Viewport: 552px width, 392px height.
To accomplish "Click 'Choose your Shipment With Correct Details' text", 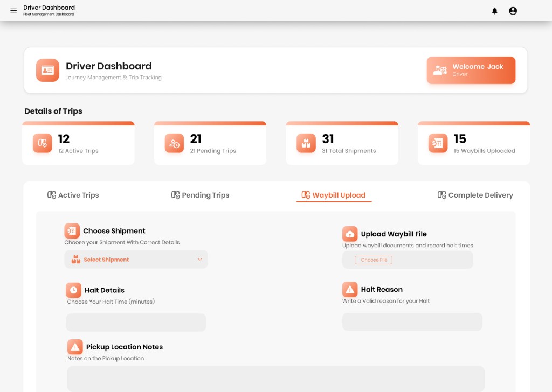I will tap(122, 242).
